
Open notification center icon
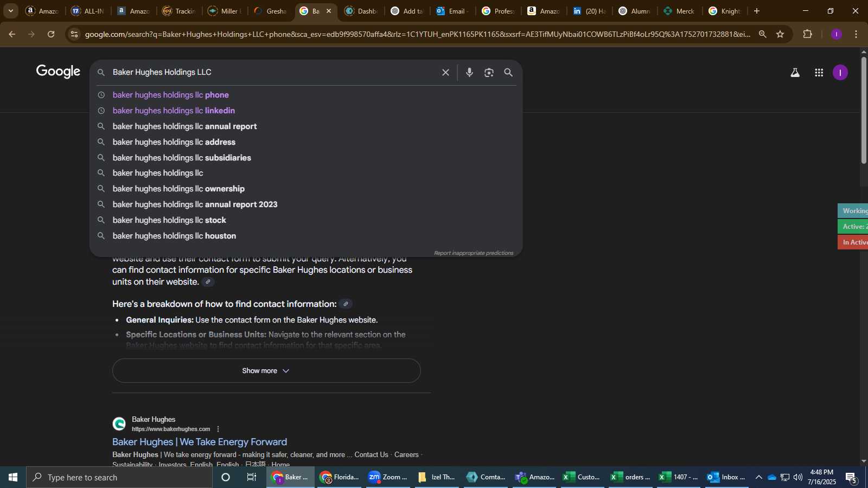pos(851,477)
